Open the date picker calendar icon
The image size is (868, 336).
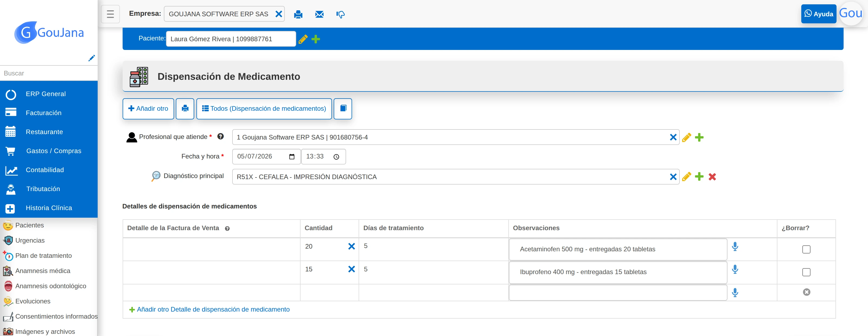292,157
